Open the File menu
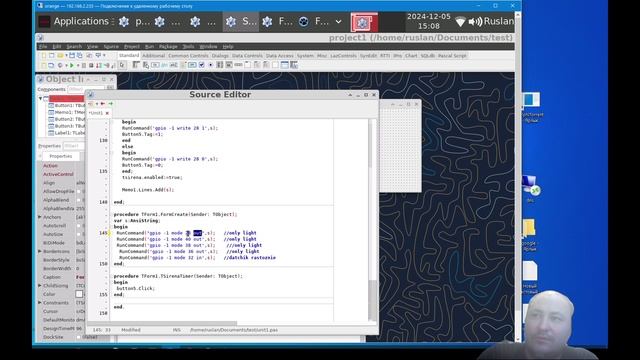This screenshot has height=360, width=640. 42,47
